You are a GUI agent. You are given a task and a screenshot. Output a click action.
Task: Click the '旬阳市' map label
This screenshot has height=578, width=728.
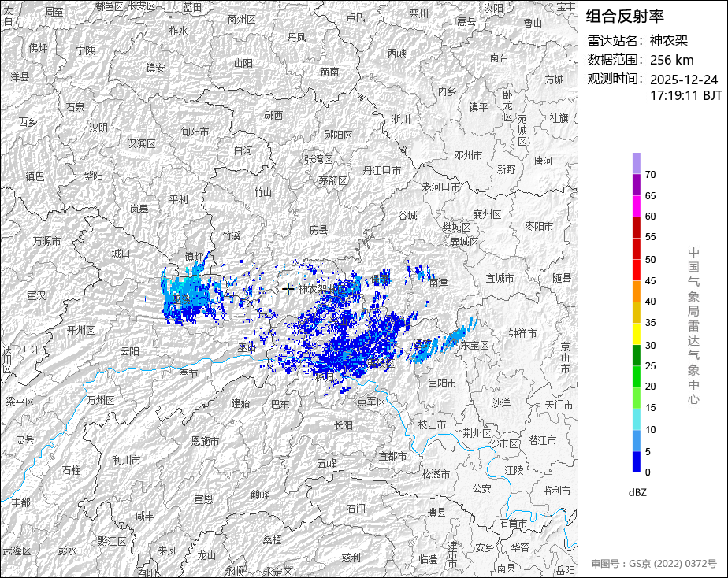pos(195,132)
